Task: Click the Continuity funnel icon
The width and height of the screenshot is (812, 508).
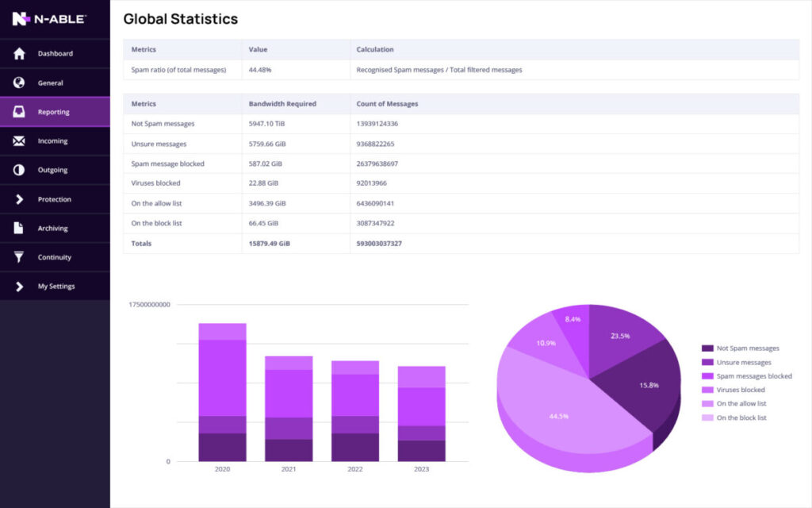Action: (x=19, y=257)
